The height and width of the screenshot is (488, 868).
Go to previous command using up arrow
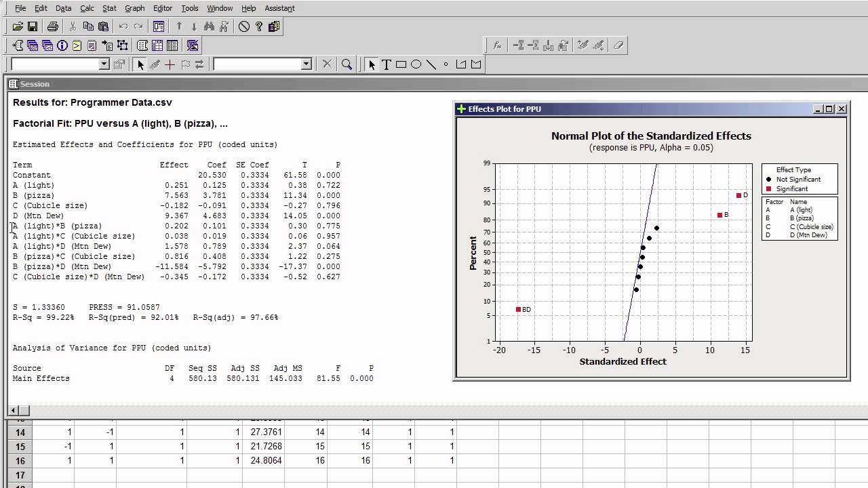point(179,26)
